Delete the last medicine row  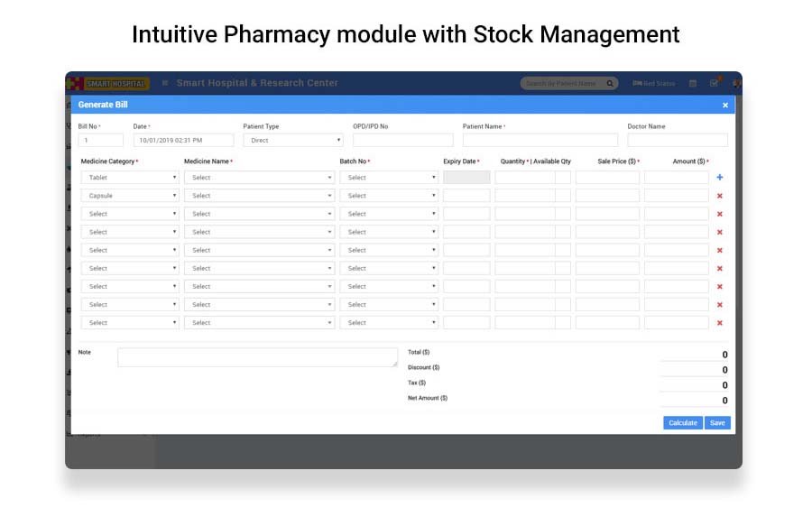(719, 323)
